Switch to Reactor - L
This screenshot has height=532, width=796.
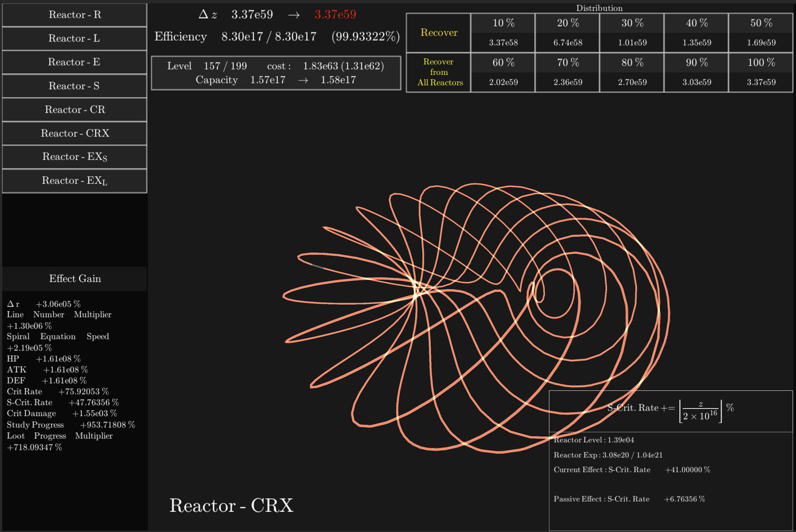74,38
